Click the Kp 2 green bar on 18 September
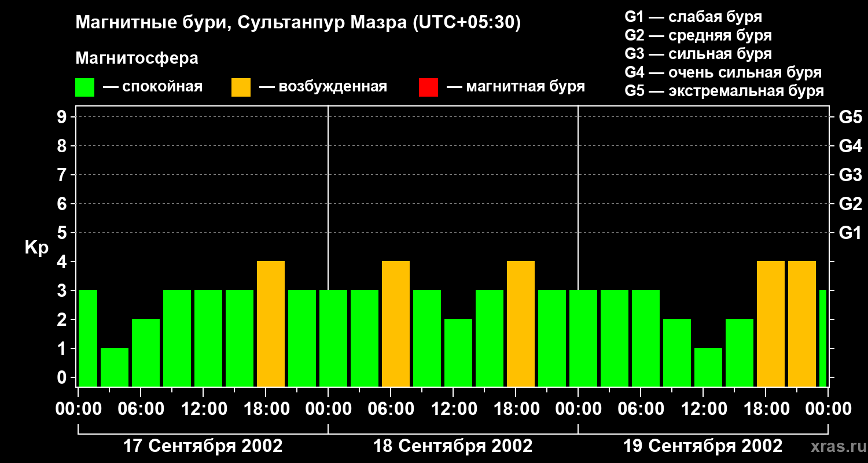The image size is (868, 463). [458, 352]
